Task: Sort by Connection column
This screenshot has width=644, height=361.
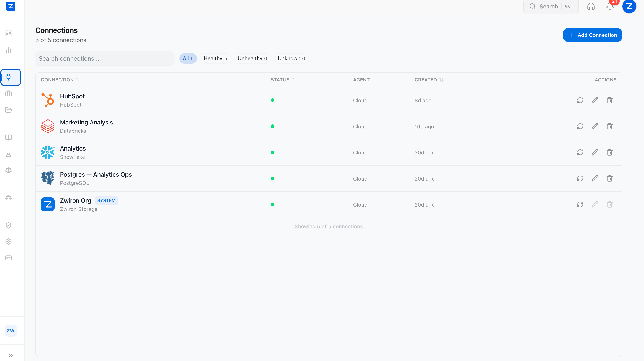Action: pyautogui.click(x=61, y=80)
